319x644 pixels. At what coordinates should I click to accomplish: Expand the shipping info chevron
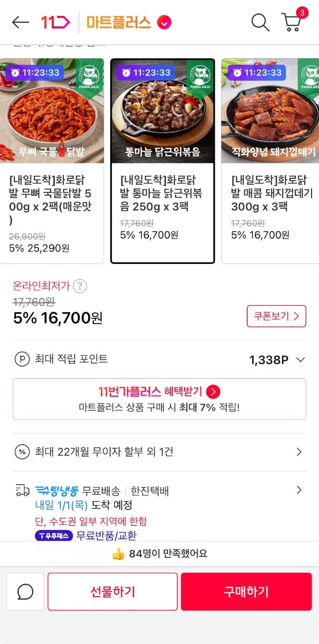pos(299,490)
